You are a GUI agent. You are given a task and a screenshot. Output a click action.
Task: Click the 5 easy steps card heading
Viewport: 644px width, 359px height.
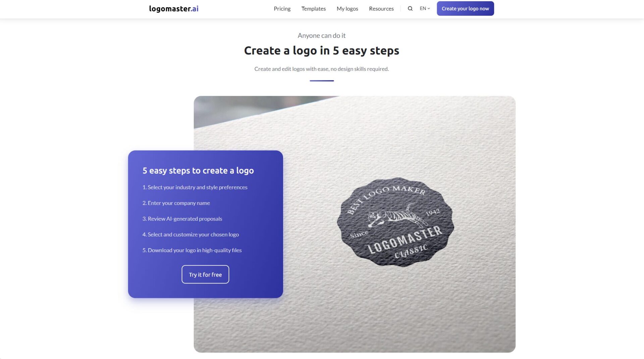coord(198,171)
